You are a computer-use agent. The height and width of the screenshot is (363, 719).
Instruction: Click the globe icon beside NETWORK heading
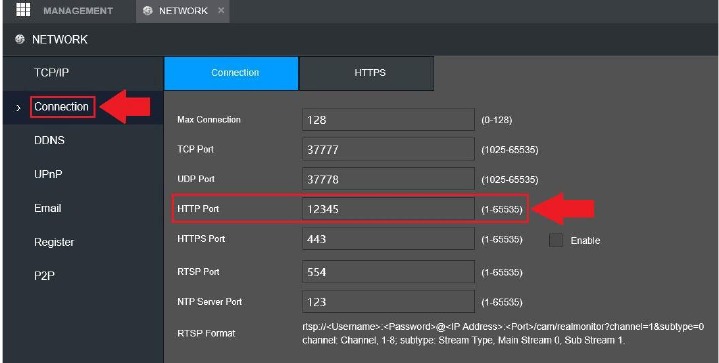tap(19, 39)
